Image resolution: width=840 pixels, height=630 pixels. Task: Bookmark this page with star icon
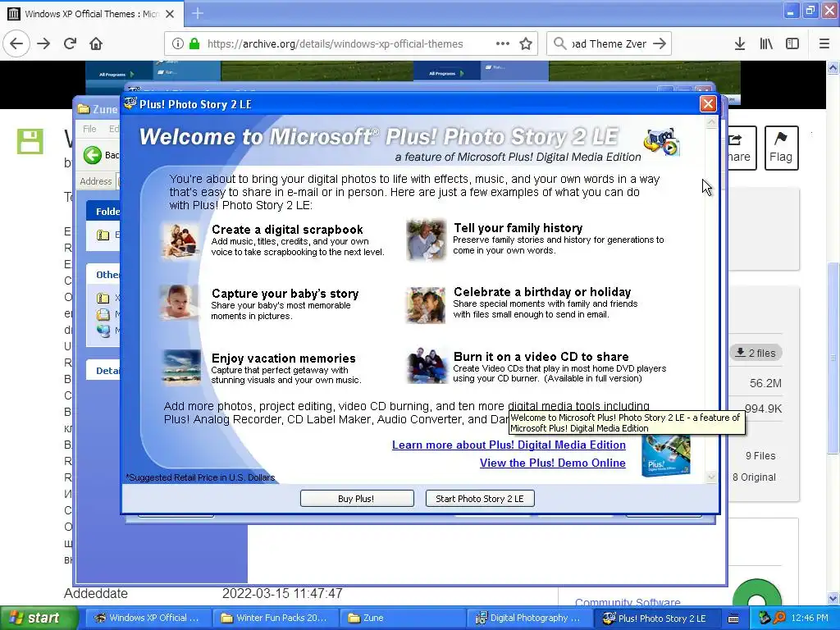(x=526, y=44)
